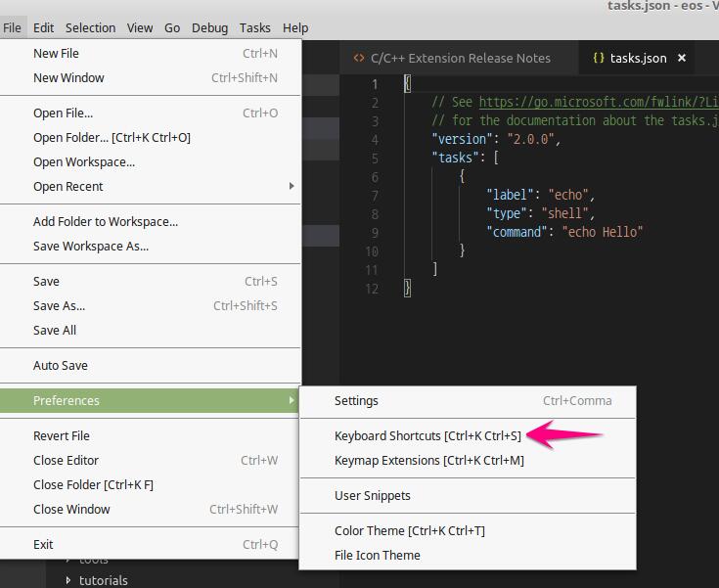Image resolution: width=719 pixels, height=588 pixels.
Task: Select Close Window entry
Action: click(151, 510)
